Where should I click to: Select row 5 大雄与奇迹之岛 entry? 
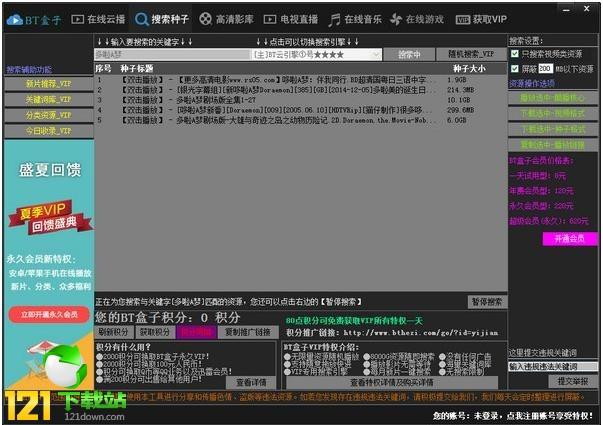click(301, 120)
